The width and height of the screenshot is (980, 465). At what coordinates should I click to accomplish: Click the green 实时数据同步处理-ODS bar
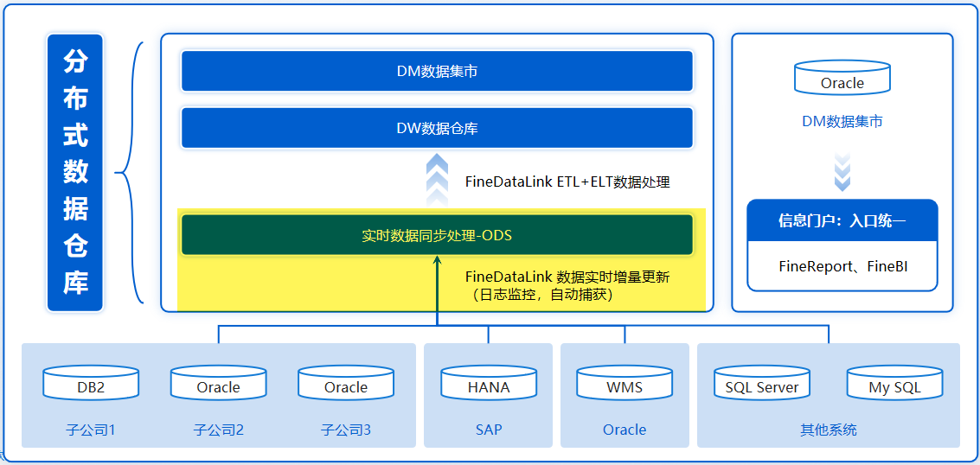point(437,235)
